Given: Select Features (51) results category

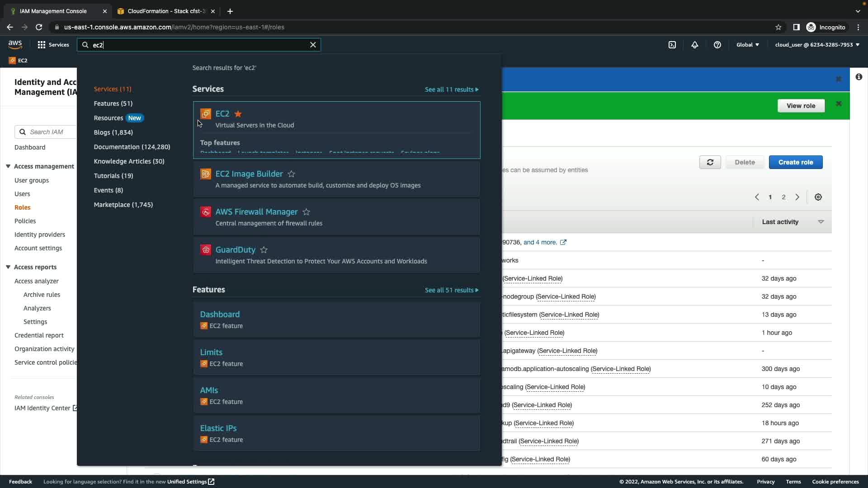Looking at the screenshot, I should (113, 103).
